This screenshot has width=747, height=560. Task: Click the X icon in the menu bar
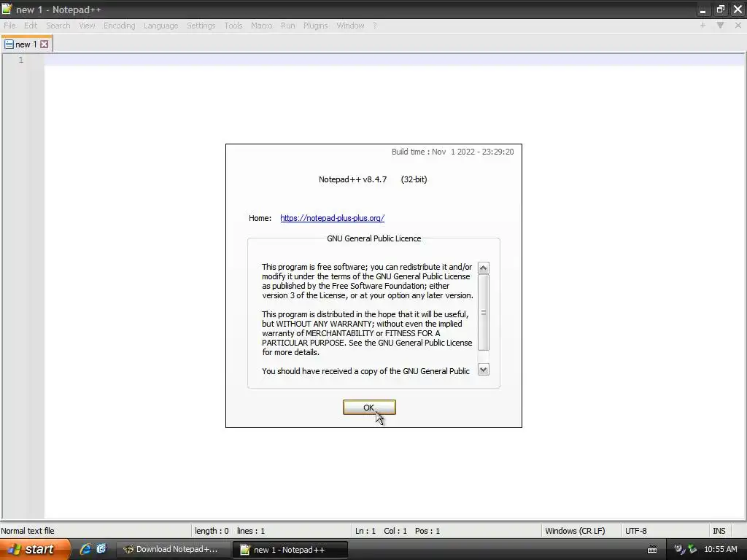738,26
